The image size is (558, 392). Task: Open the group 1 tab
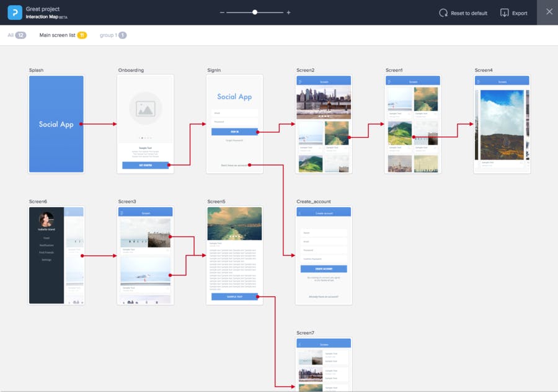[113, 35]
